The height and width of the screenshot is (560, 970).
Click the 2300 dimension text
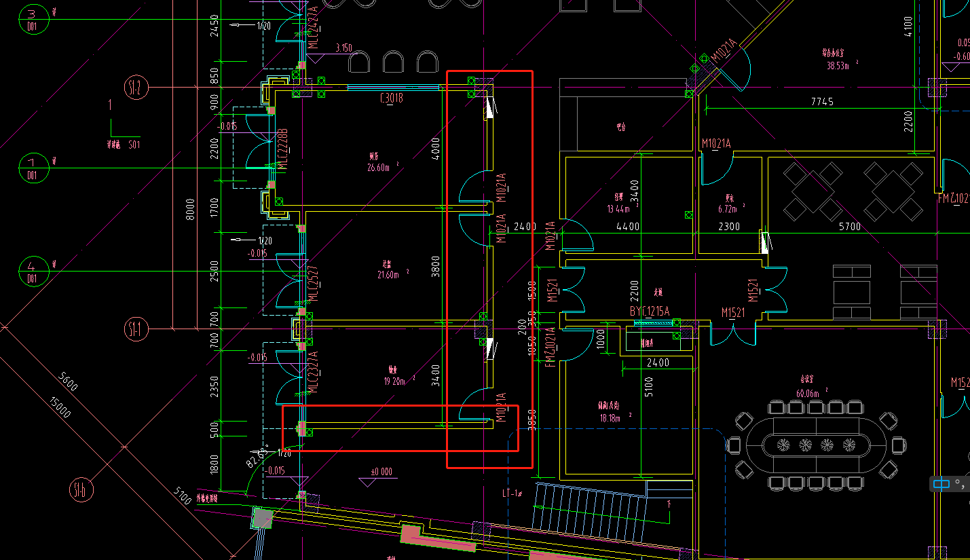728,227
